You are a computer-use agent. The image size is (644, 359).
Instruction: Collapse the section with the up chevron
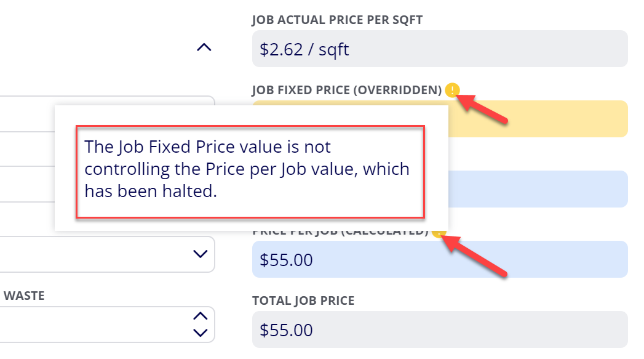click(204, 47)
